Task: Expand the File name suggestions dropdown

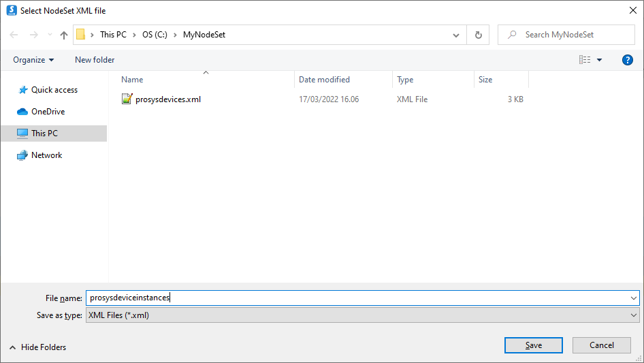Action: click(x=634, y=298)
